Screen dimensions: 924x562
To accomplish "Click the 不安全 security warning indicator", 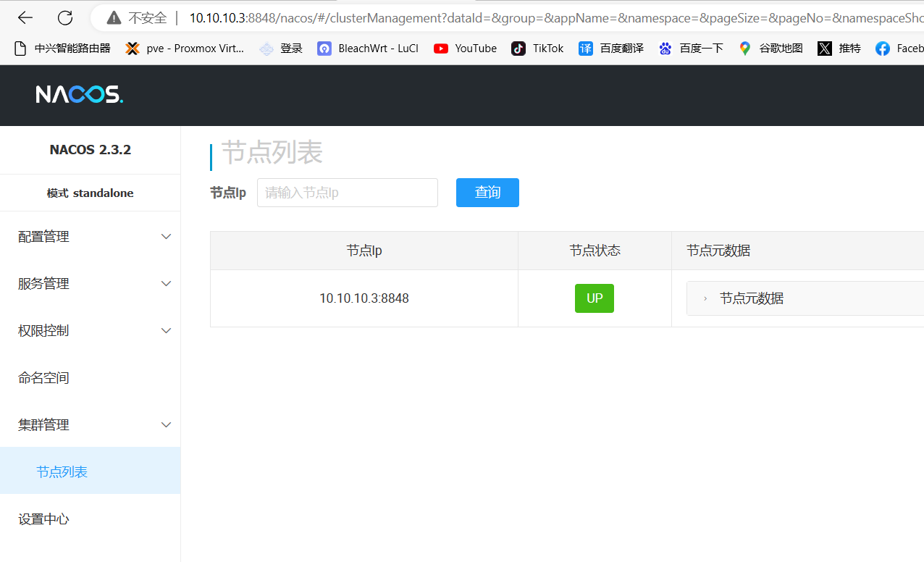I will point(138,18).
